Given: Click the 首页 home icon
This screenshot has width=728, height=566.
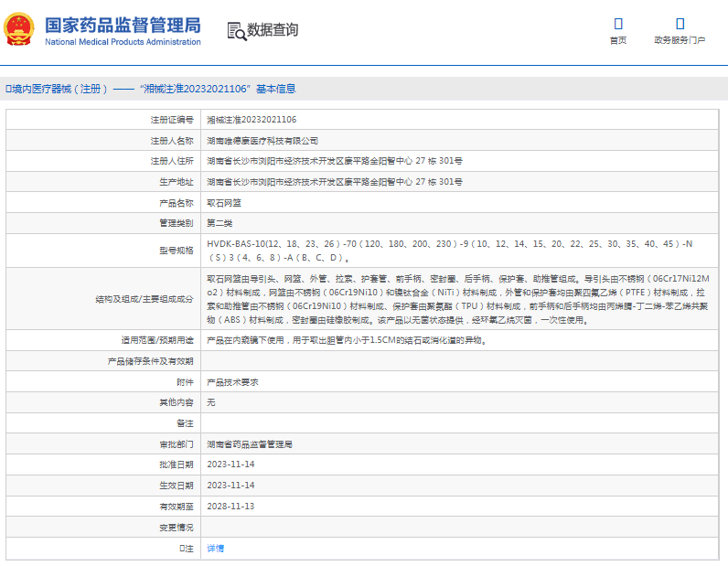Looking at the screenshot, I should point(618,23).
